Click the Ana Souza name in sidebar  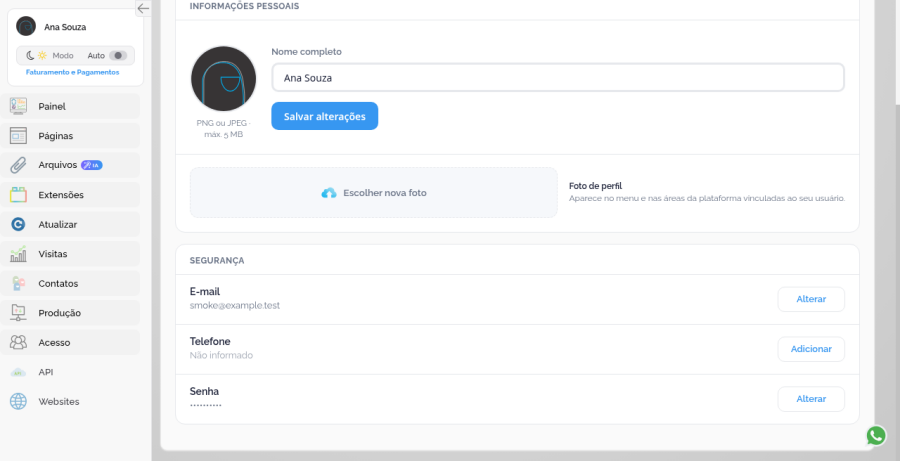pos(65,27)
